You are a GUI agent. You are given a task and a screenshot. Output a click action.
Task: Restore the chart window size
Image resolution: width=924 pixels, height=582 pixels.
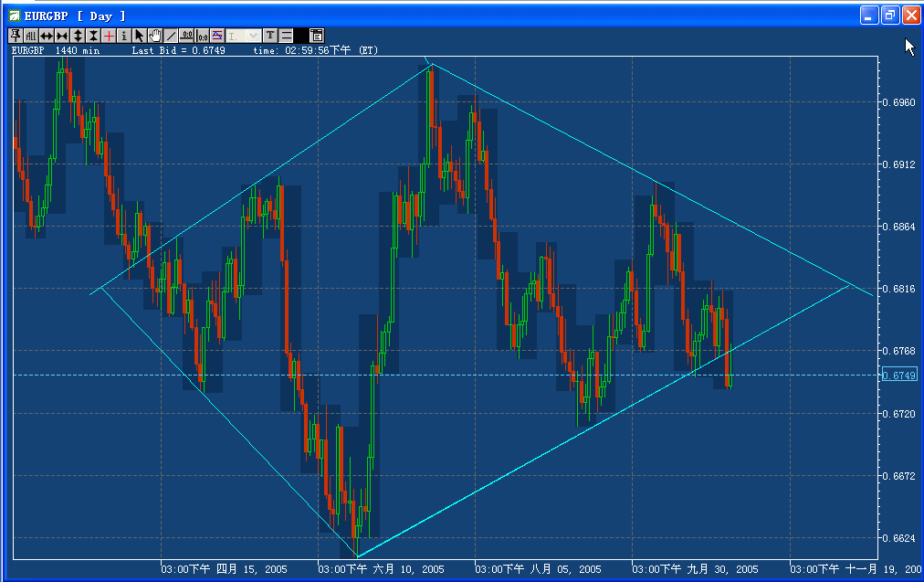coord(890,16)
